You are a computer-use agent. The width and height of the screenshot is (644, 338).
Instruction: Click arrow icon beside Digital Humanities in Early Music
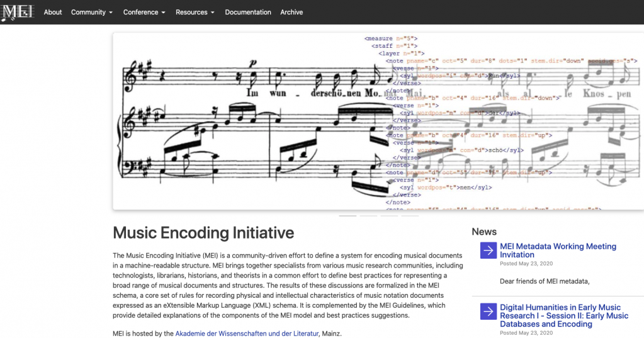click(489, 312)
